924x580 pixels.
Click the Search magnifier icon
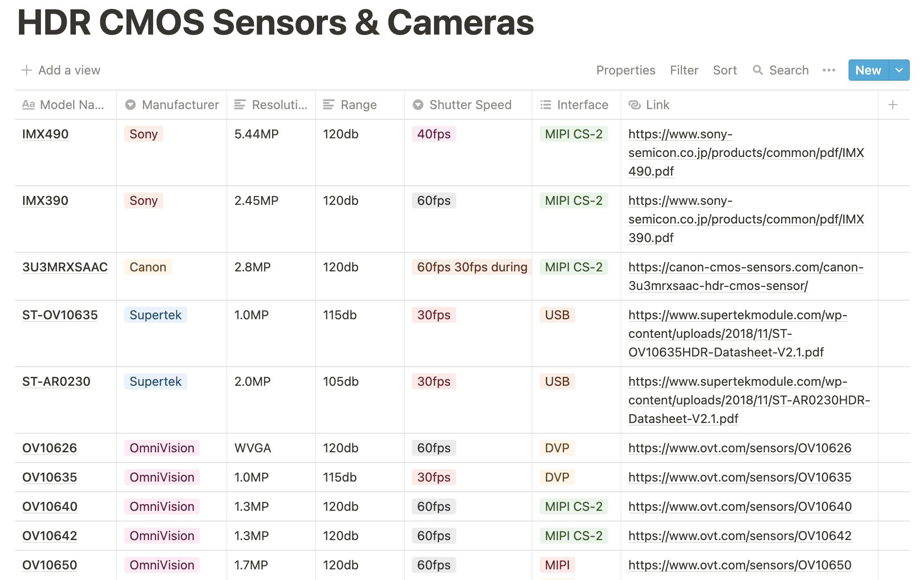point(758,70)
